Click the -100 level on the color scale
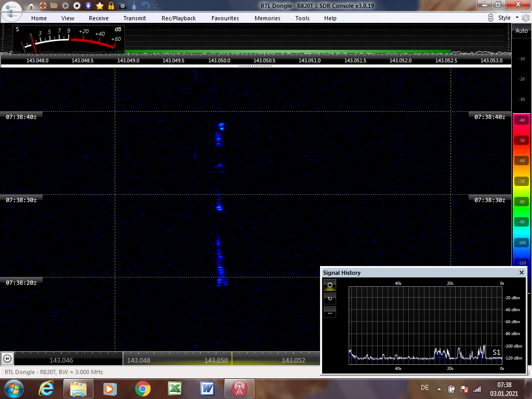The width and height of the screenshot is (532, 399). tap(522, 242)
